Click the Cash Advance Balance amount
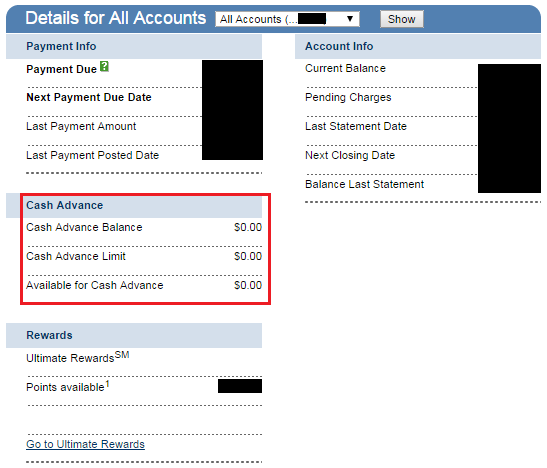Image resolution: width=547 pixels, height=468 pixels. pos(248,227)
